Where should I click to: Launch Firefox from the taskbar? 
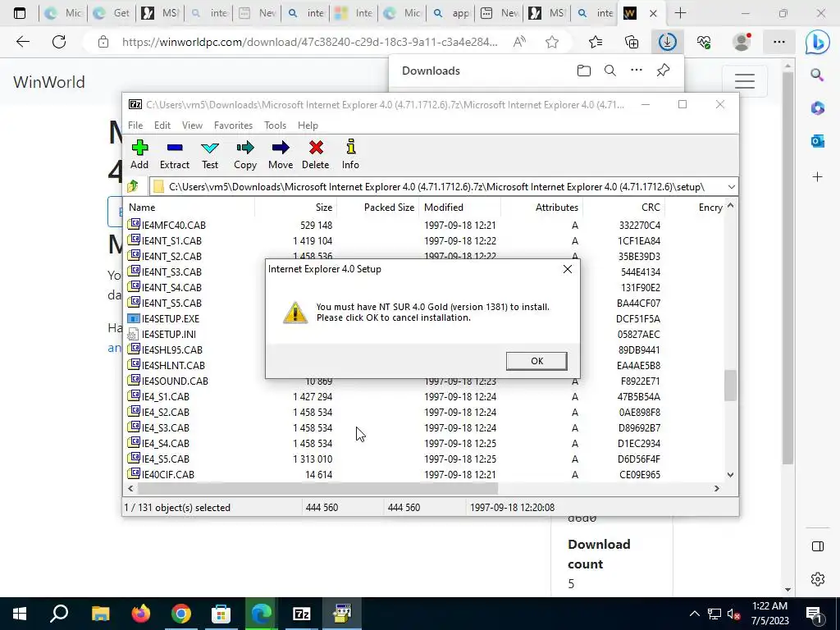pyautogui.click(x=141, y=614)
